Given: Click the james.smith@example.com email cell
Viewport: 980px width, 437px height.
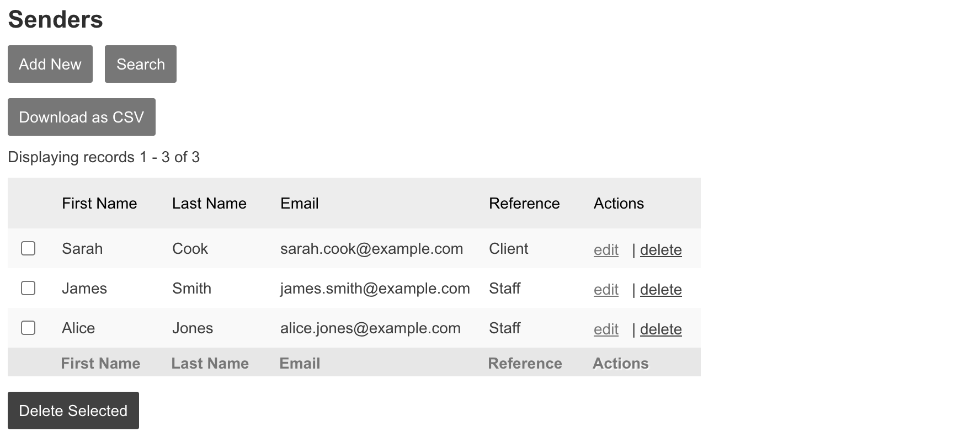Looking at the screenshot, I should pos(375,289).
